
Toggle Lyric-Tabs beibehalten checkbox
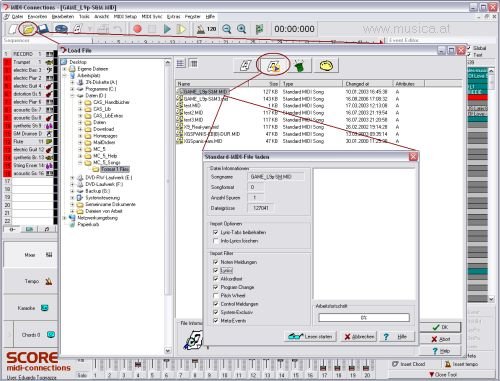[x=216, y=232]
